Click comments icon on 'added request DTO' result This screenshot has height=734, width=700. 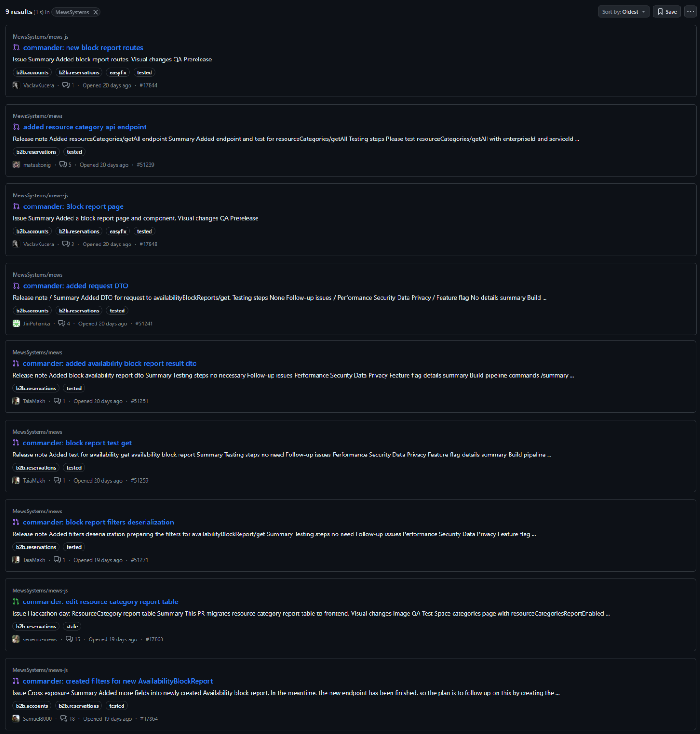(62, 323)
